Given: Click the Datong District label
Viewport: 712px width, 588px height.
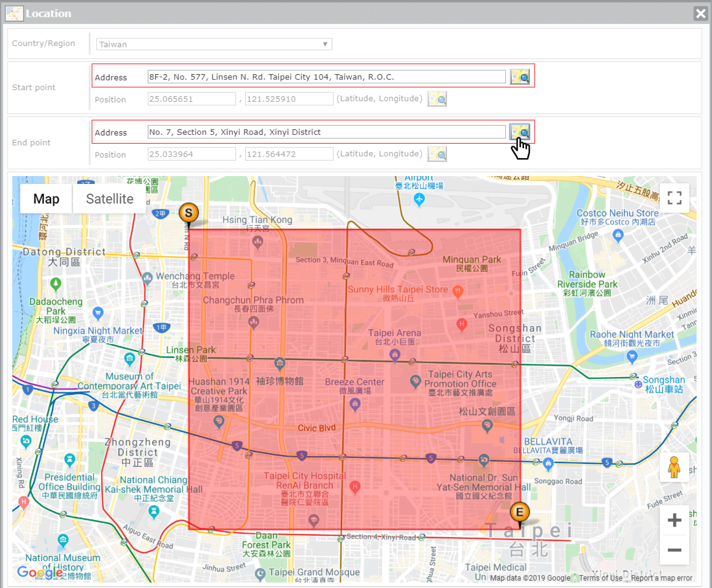Looking at the screenshot, I should [64, 256].
